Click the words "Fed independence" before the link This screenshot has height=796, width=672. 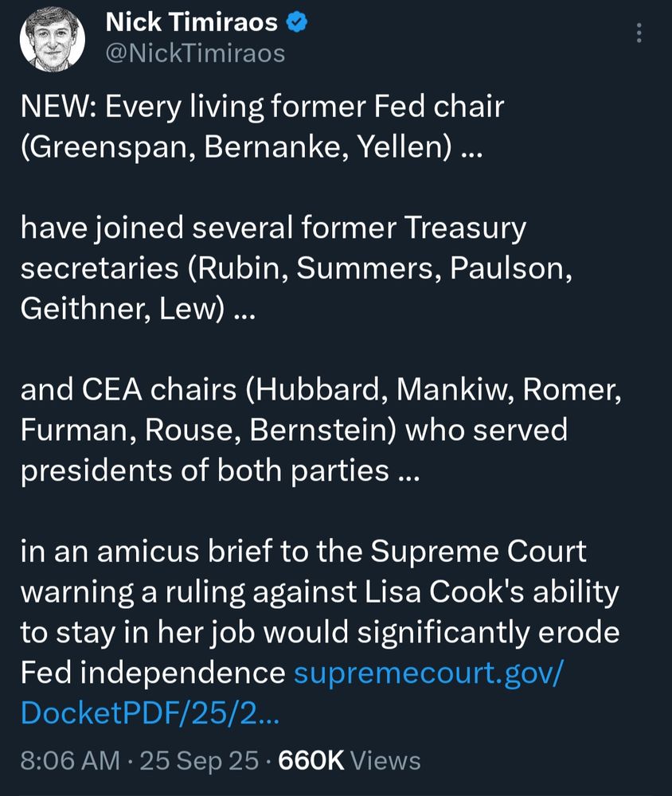[152, 673]
